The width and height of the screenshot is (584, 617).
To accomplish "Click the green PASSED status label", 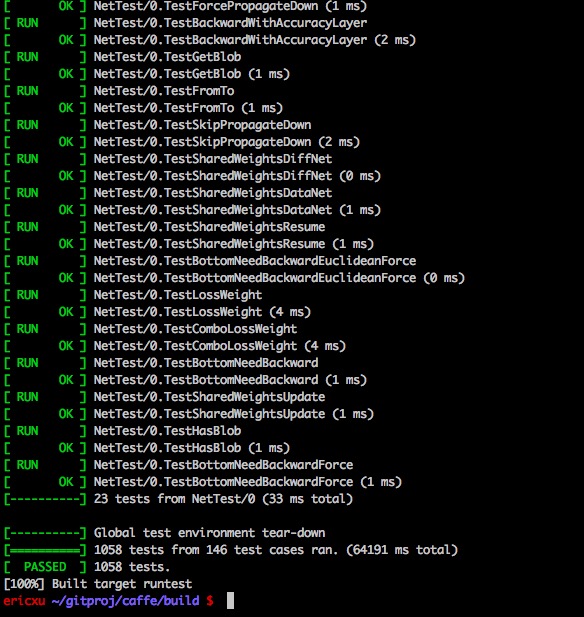I will [x=45, y=567].
